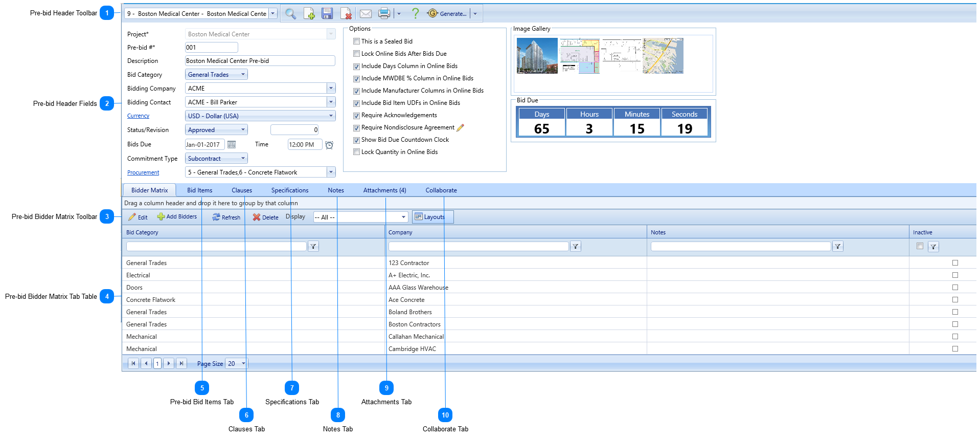This screenshot has height=438, width=980.
Task: Open the map thumbnail in Image Gallery
Action: pos(663,56)
